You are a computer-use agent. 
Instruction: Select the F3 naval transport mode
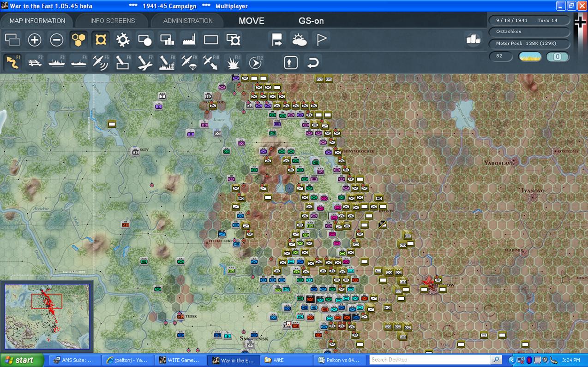coord(56,62)
